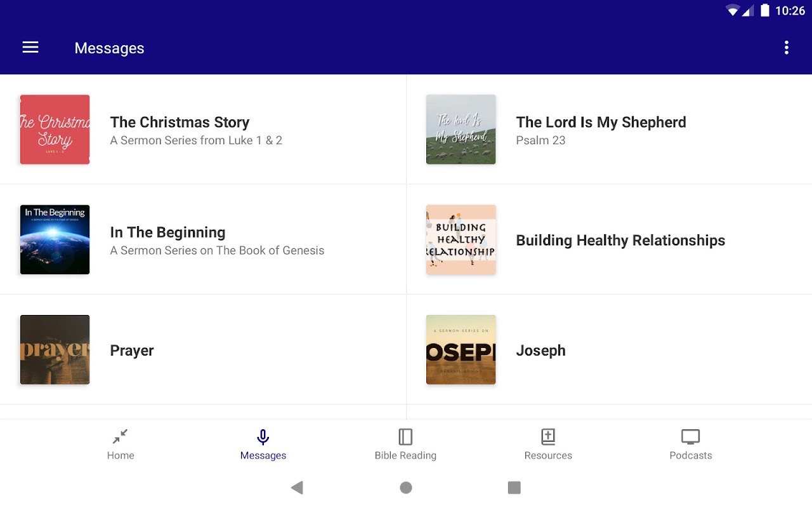
Task: Open The Christmas Story thumbnail
Action: tap(55, 130)
